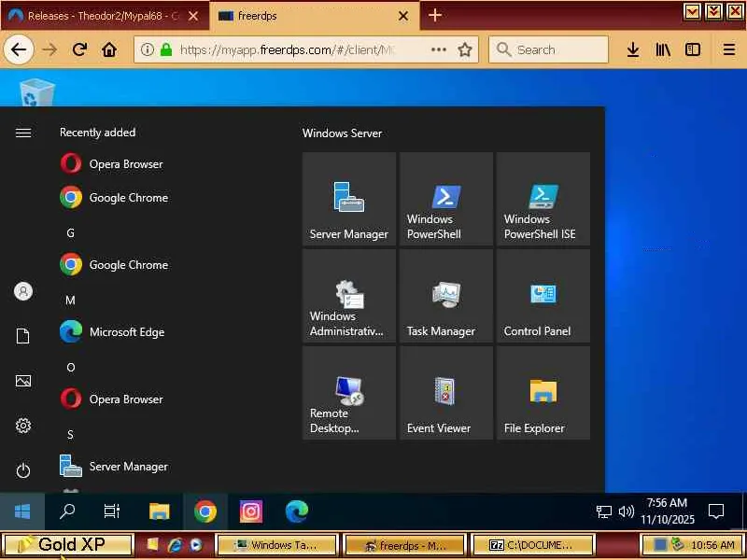Open browser Downloads arrow
The width and height of the screenshot is (747, 560).
[x=633, y=49]
